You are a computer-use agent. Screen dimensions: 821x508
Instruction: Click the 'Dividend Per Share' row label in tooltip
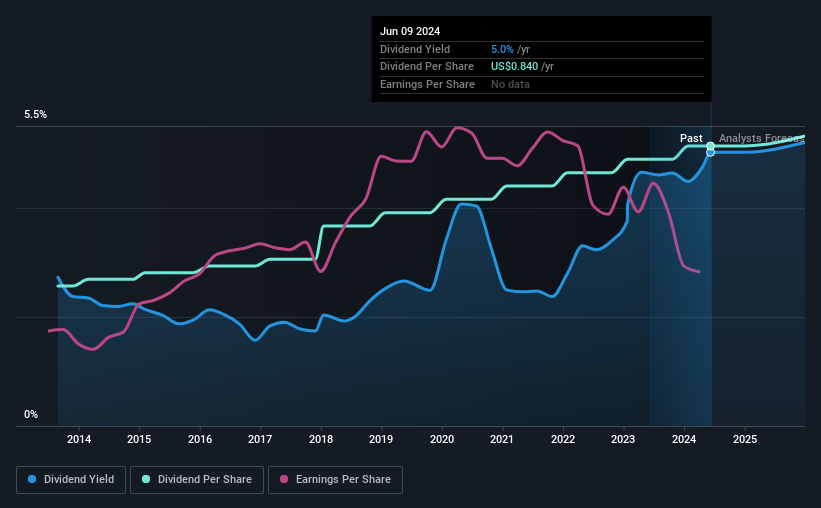427,67
